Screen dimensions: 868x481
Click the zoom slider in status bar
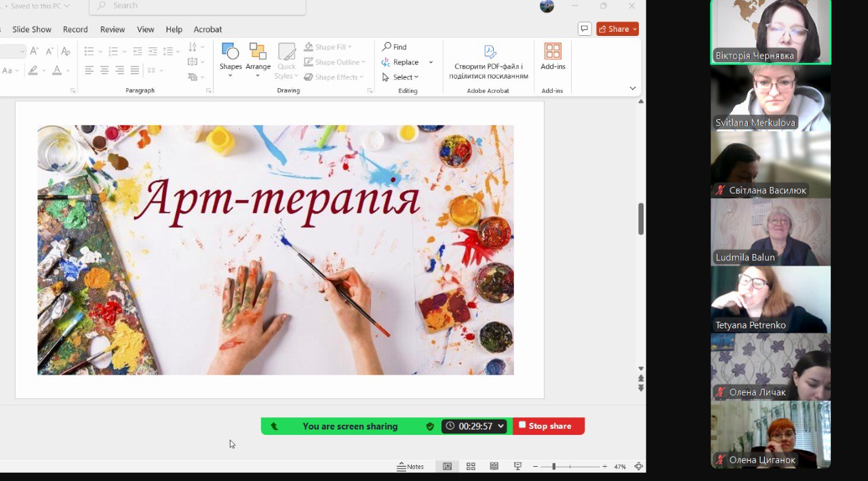pyautogui.click(x=554, y=466)
